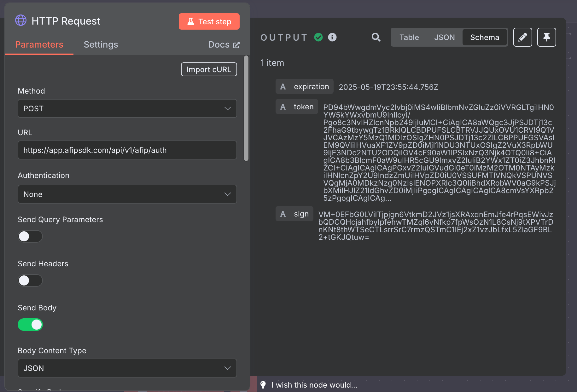Click the HTTP Request globe icon

[21, 20]
